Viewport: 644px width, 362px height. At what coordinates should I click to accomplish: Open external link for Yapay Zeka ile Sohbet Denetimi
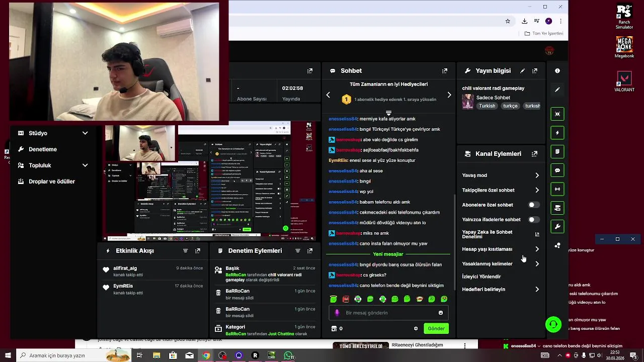click(x=537, y=234)
